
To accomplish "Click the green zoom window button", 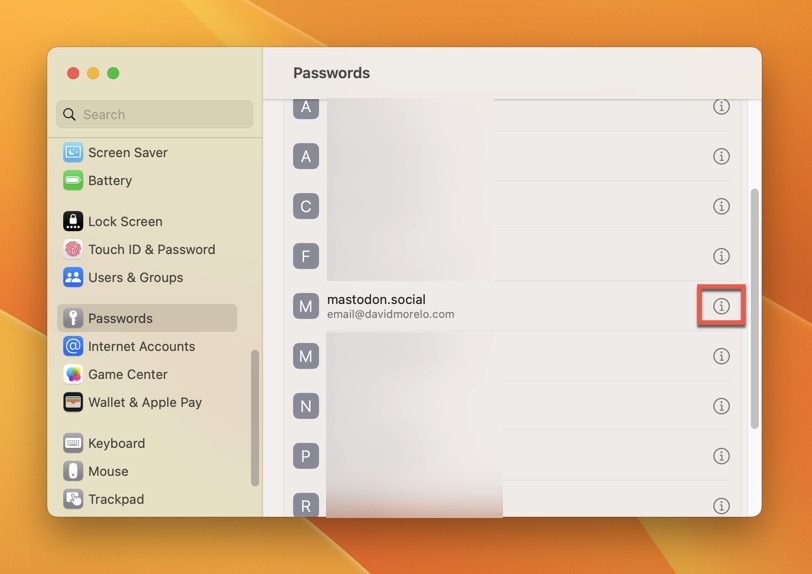I will (x=113, y=73).
